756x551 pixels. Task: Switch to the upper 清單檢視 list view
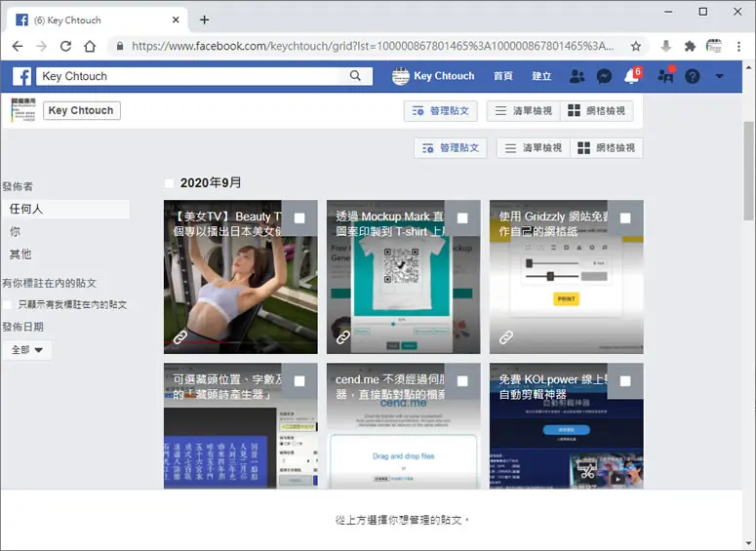[x=523, y=111]
